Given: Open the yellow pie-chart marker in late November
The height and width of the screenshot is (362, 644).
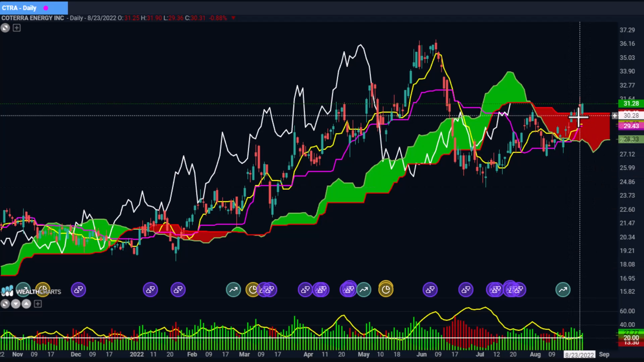Looking at the screenshot, I should pos(43,290).
